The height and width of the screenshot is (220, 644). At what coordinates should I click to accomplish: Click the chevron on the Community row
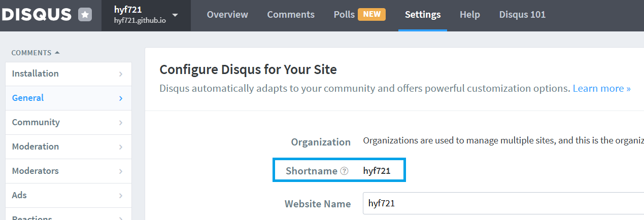click(121, 123)
